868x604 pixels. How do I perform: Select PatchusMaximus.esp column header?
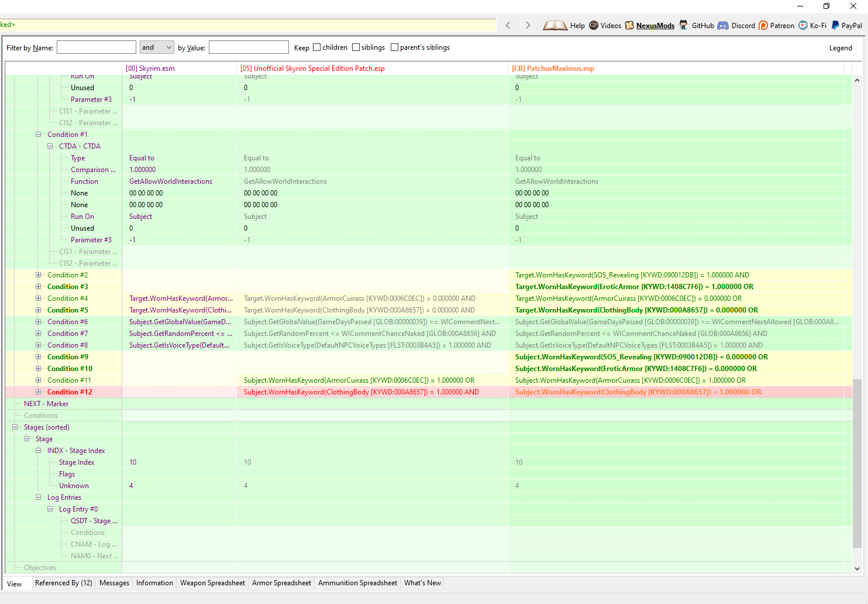(676, 68)
